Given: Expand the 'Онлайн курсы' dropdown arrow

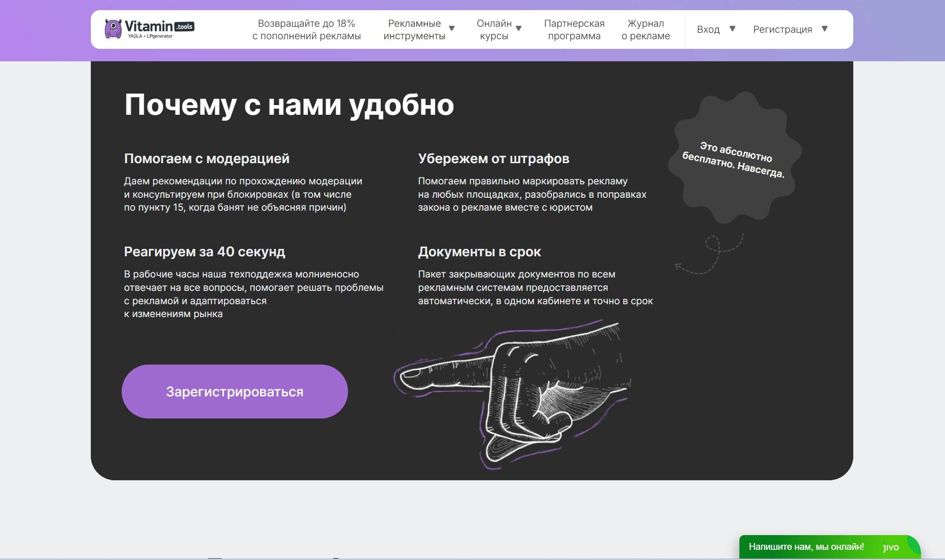Looking at the screenshot, I should pos(519,29).
